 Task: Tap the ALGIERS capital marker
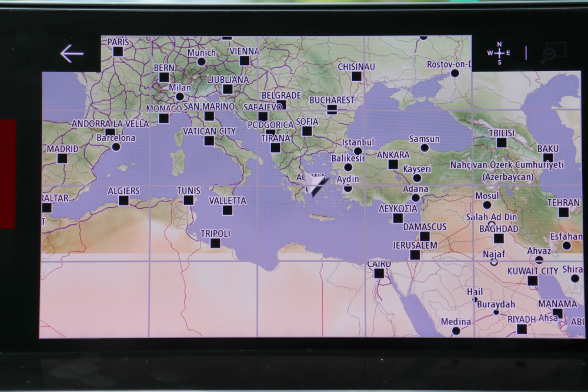click(x=123, y=201)
